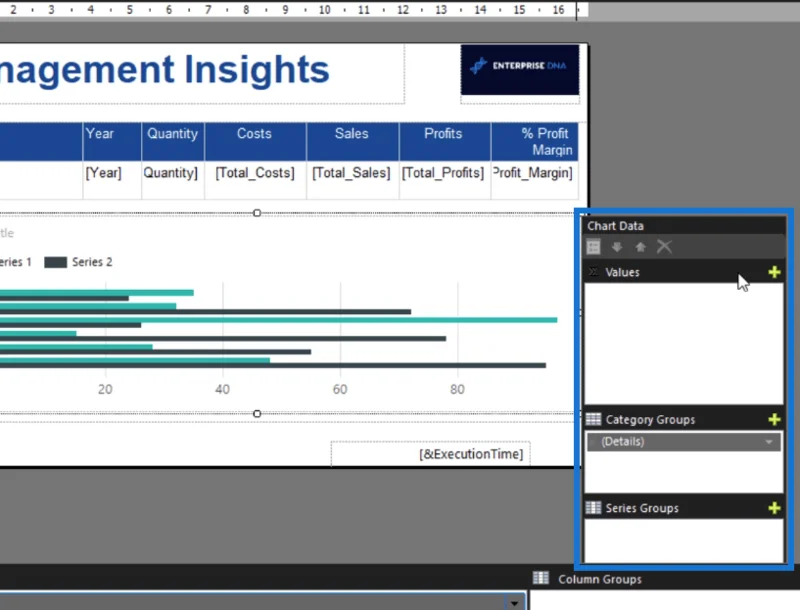800x610 pixels.
Task: Click the Column Groups grid icon
Action: (x=541, y=578)
